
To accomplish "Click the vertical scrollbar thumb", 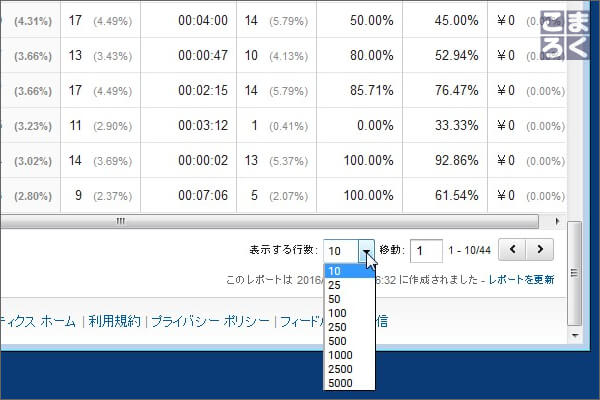I will coord(574,273).
